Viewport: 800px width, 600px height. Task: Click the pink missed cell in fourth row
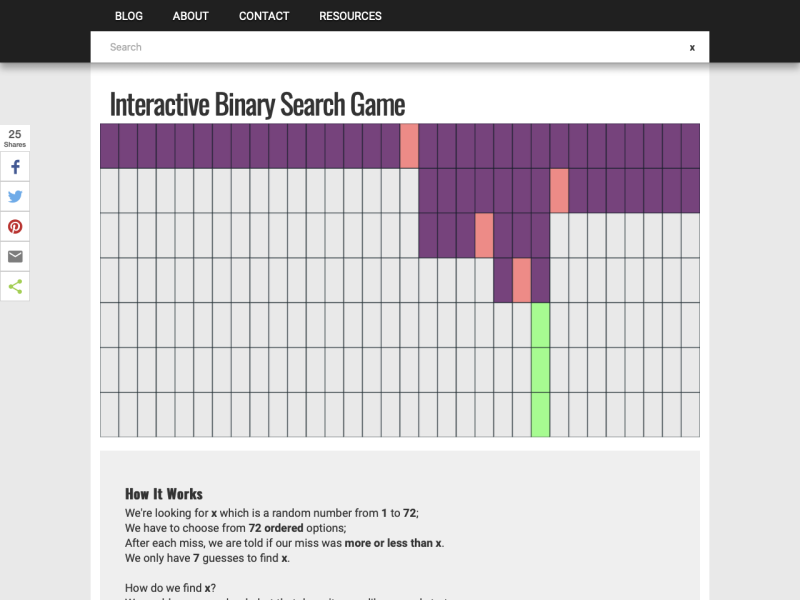pos(522,280)
